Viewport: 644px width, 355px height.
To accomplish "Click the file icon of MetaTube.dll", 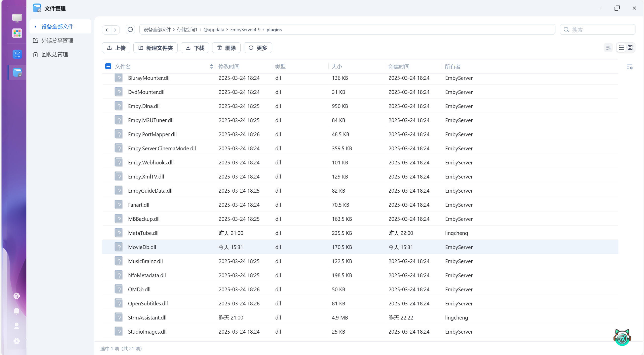I will click(119, 233).
